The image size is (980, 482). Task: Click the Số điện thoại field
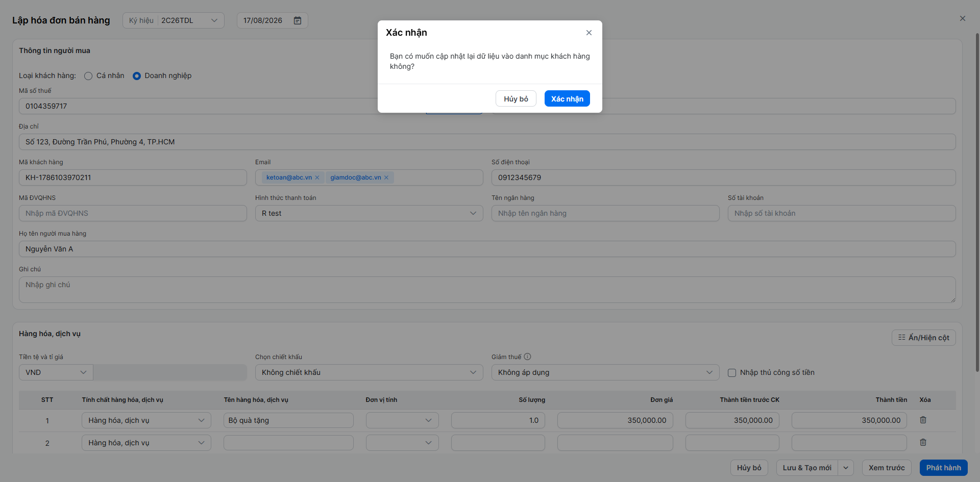click(724, 177)
